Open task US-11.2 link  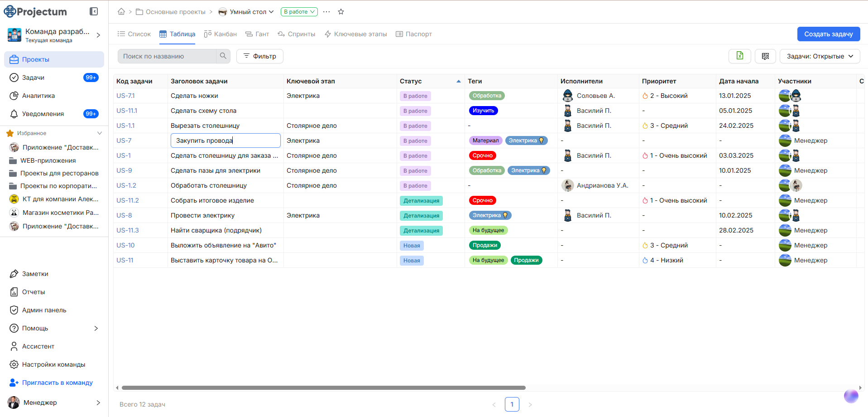(x=127, y=200)
